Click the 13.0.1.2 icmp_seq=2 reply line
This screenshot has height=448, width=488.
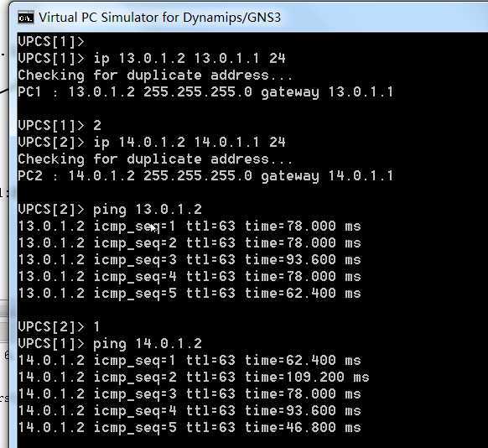tap(189, 243)
